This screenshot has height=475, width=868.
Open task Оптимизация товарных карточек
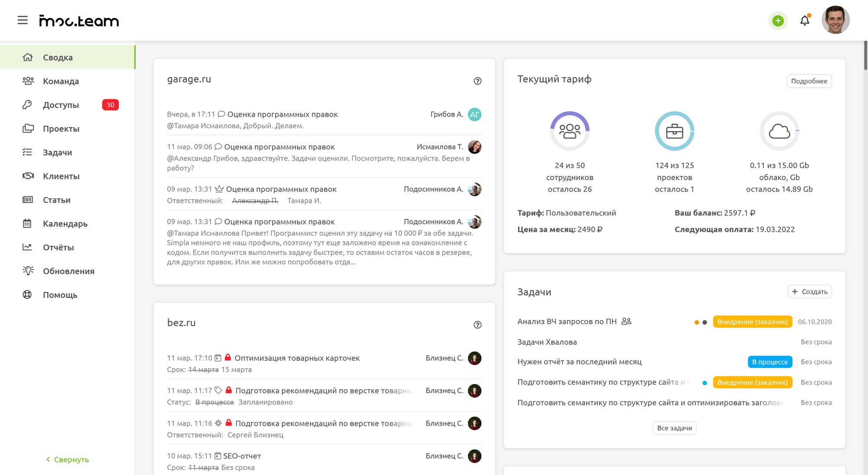(297, 358)
